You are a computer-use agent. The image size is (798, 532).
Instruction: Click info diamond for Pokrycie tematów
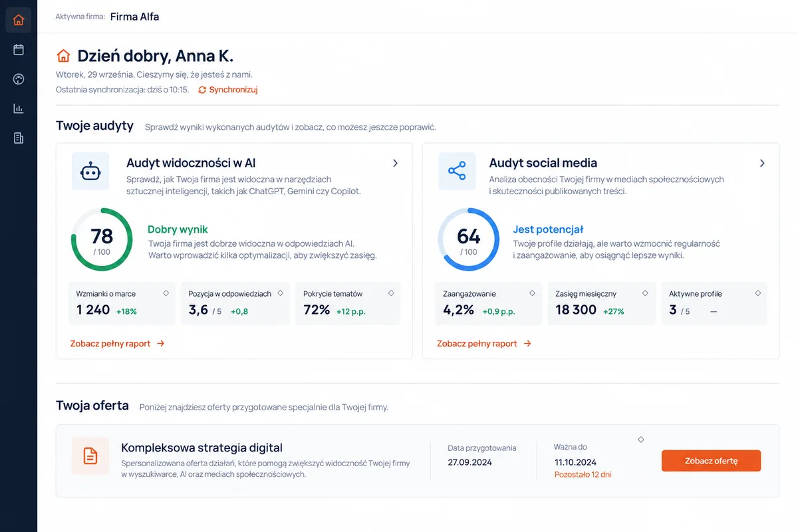(391, 293)
